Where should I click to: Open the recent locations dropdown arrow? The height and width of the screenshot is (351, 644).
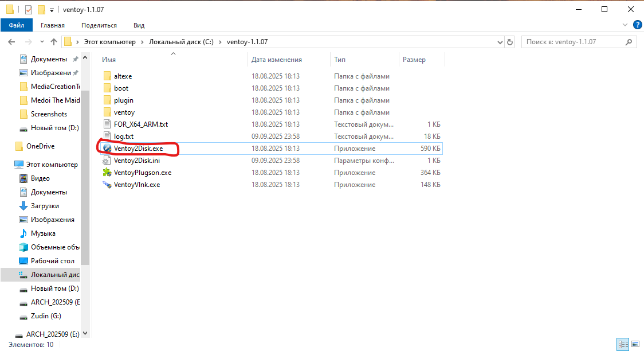40,42
